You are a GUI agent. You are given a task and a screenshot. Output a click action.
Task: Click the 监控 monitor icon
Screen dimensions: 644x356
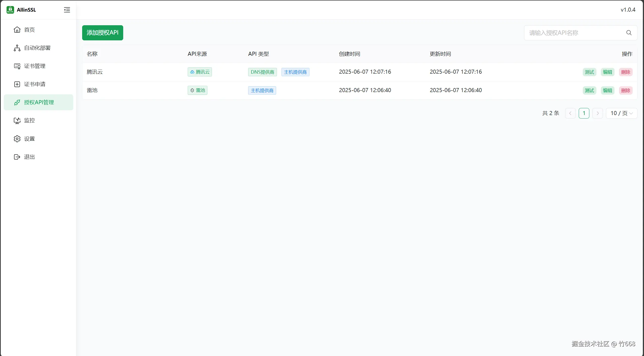coord(17,121)
